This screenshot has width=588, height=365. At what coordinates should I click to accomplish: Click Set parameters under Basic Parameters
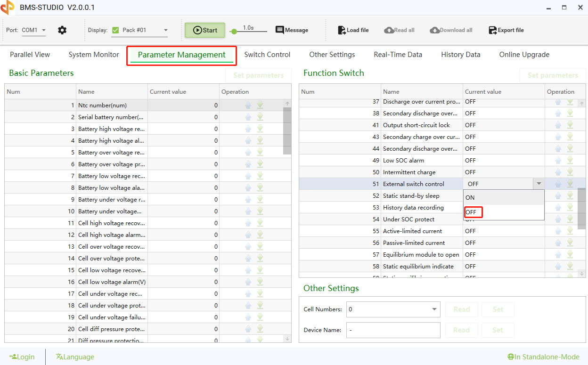click(x=258, y=75)
